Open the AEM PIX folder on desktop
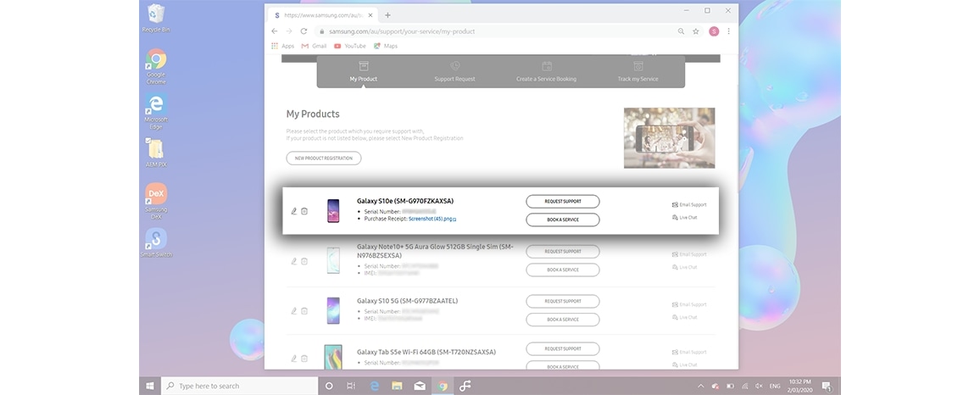 (156, 153)
